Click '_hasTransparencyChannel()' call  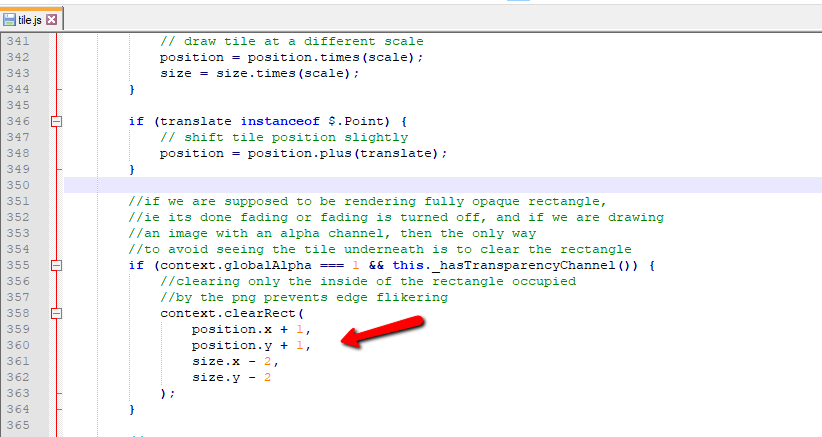pos(534,266)
